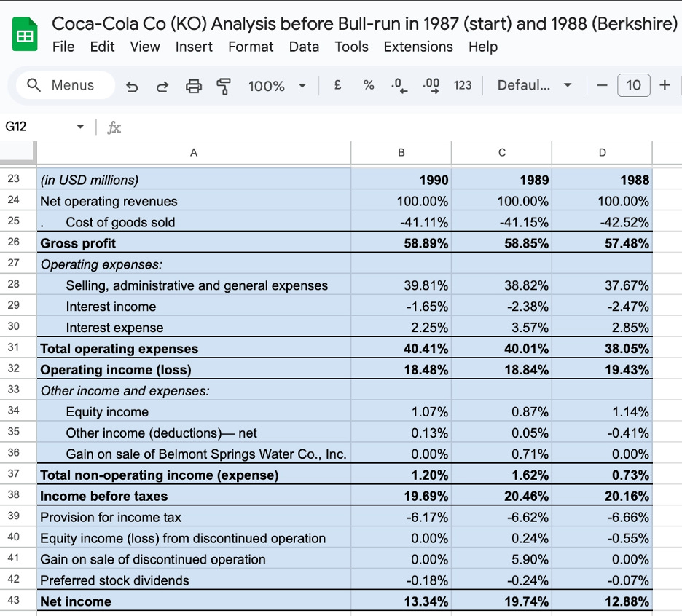Click the Redo arrow icon
Viewport: 682px width, 616px height.
162,87
